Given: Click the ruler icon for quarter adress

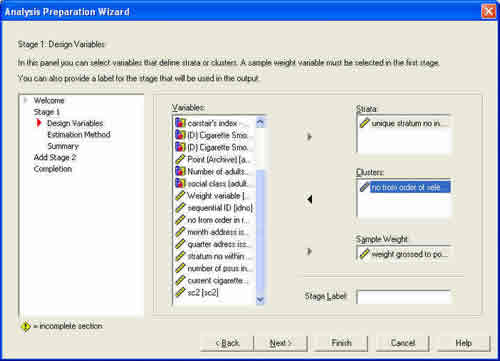Looking at the screenshot, I should 180,244.
